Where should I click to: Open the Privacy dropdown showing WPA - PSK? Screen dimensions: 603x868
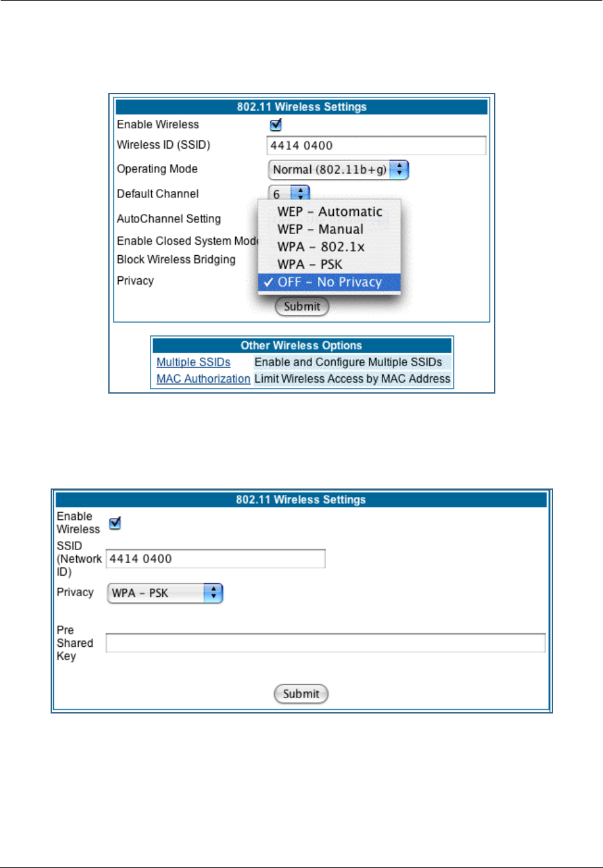click(x=165, y=593)
